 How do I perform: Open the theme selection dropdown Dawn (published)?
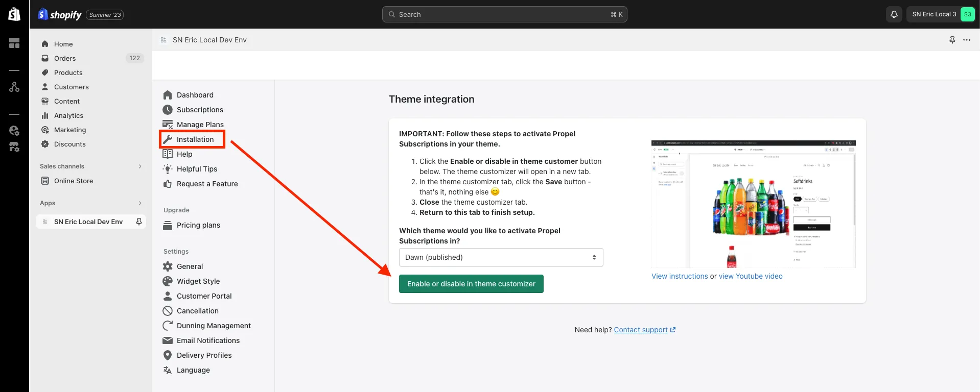(501, 257)
